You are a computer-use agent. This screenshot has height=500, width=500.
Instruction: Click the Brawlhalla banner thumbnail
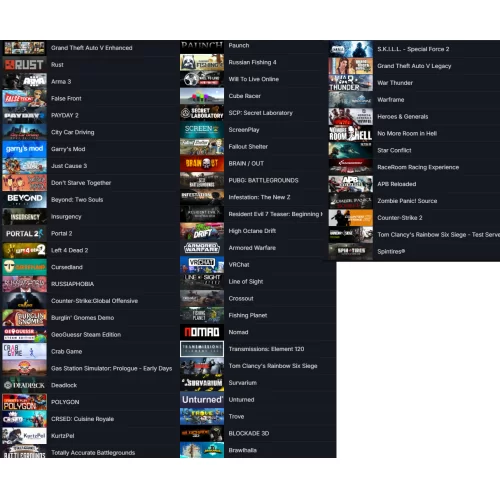(x=202, y=450)
